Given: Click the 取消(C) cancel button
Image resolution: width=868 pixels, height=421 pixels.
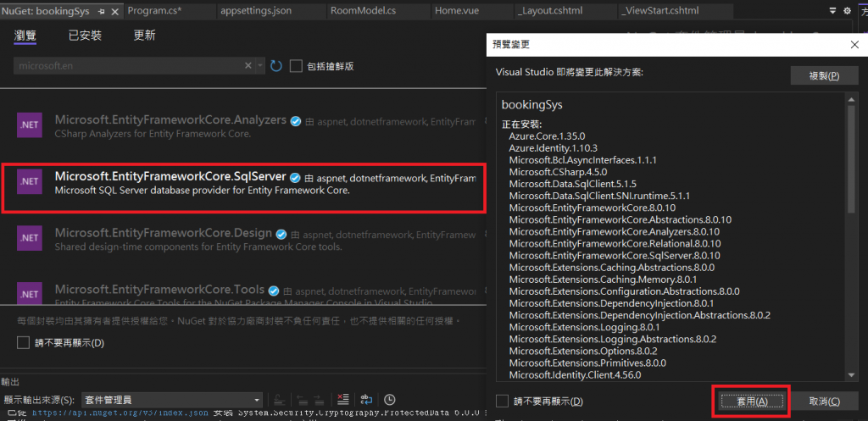Looking at the screenshot, I should coord(824,401).
